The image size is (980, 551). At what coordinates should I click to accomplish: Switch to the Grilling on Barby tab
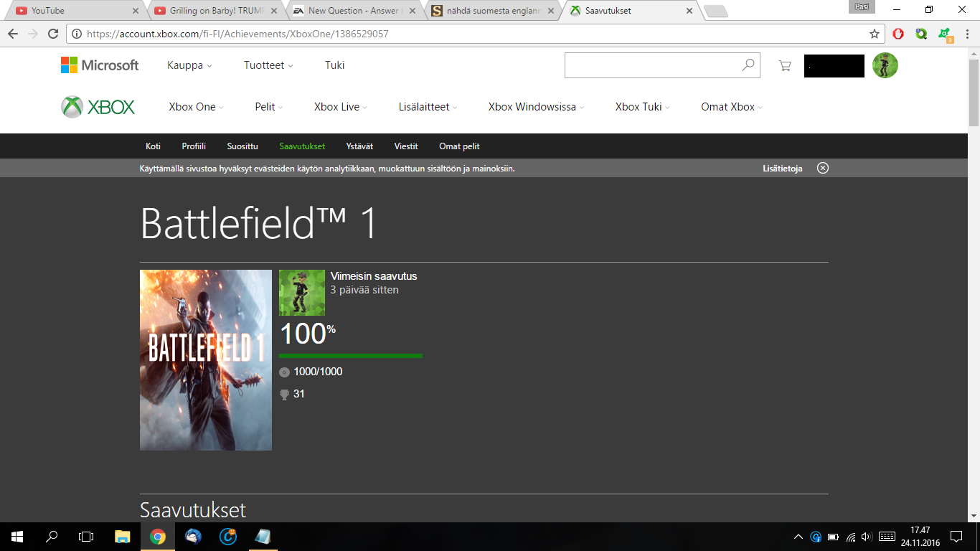click(x=215, y=11)
